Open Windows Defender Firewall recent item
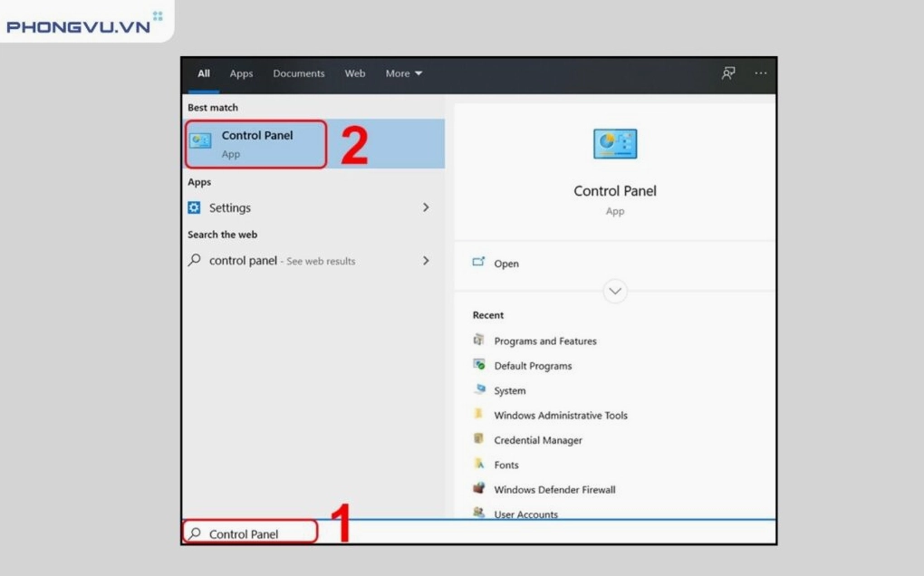Screen dimensions: 924x576 tap(553, 490)
